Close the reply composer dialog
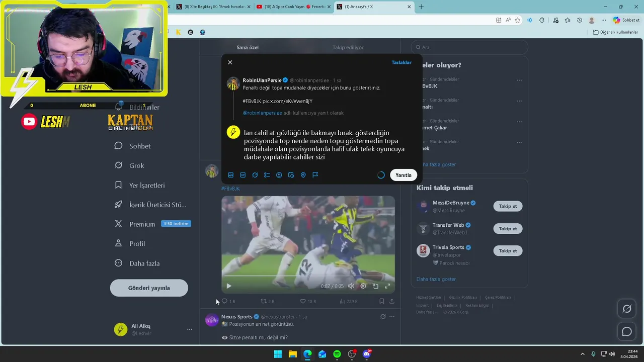Image resolution: width=644 pixels, height=362 pixels. click(x=230, y=62)
